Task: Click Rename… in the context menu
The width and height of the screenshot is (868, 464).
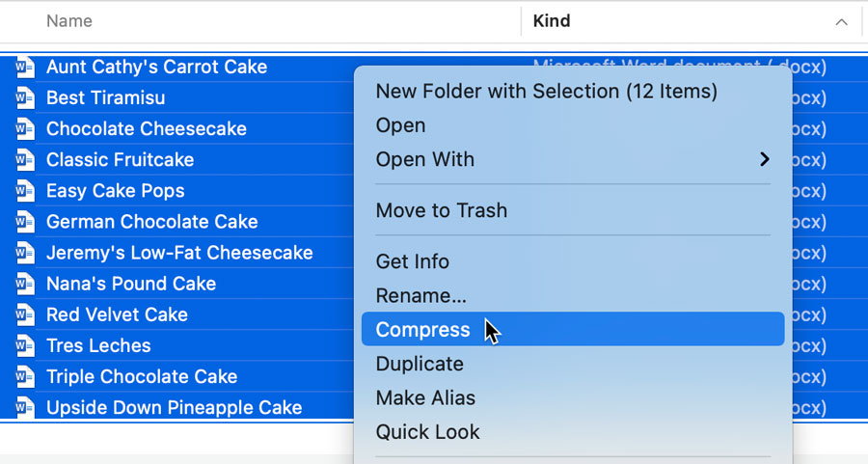Action: tap(420, 295)
